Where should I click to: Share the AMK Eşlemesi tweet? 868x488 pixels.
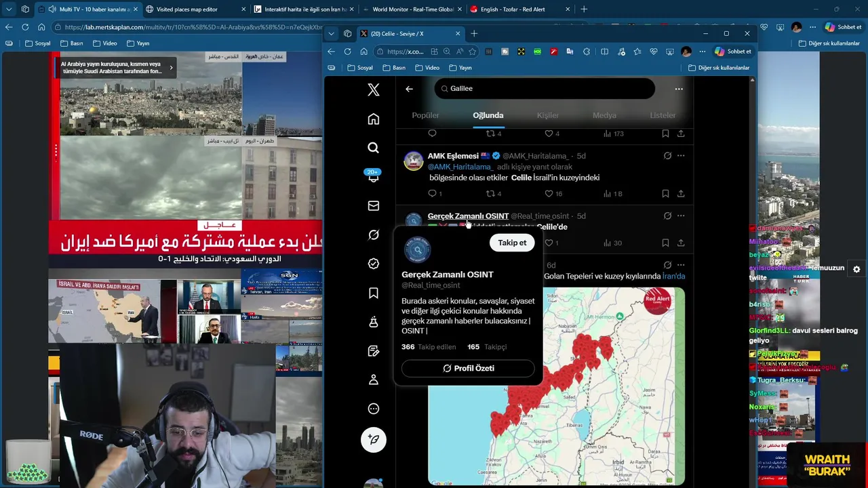681,194
